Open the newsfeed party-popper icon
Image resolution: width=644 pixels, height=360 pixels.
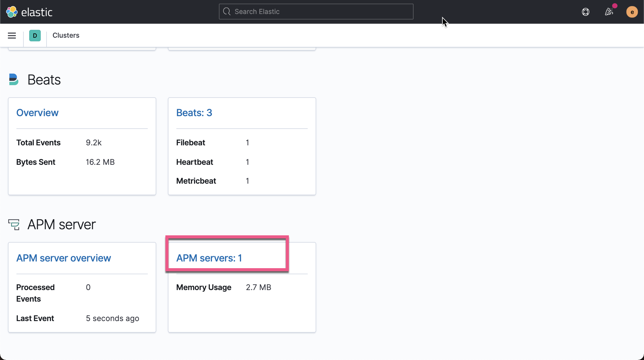pyautogui.click(x=609, y=12)
